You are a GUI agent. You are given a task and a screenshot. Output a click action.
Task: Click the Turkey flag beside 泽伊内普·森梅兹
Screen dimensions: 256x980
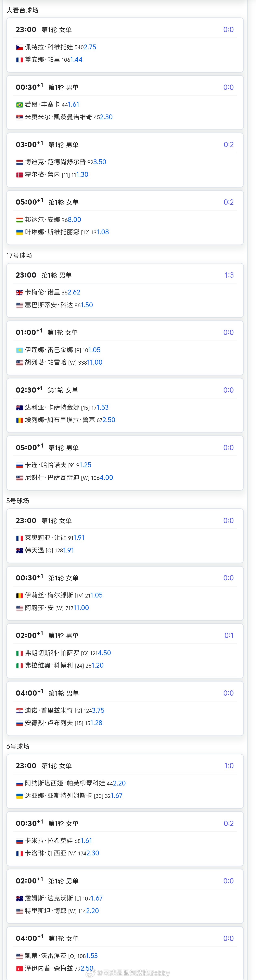[19, 968]
